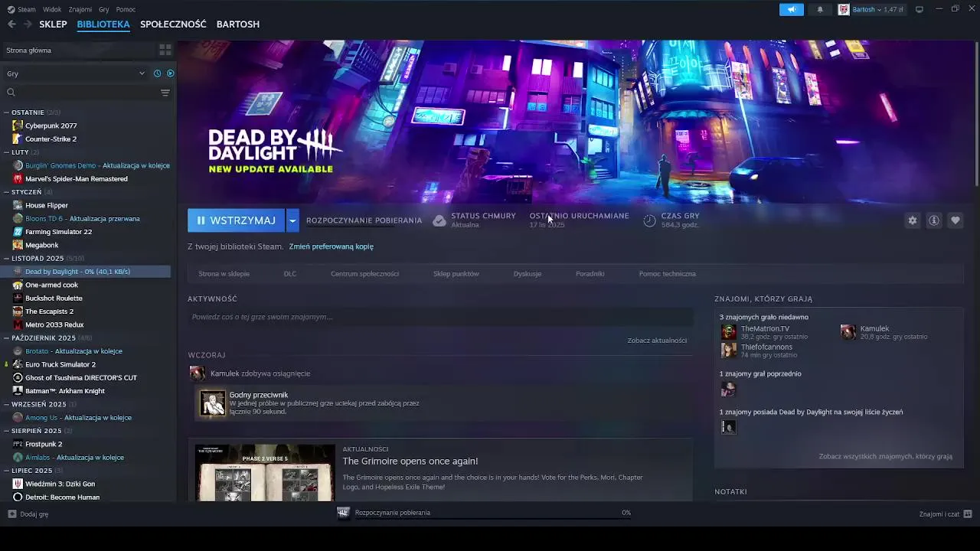980x551 pixels.
Task: Click Batman: Arkham Knight icon
Action: 18,391
